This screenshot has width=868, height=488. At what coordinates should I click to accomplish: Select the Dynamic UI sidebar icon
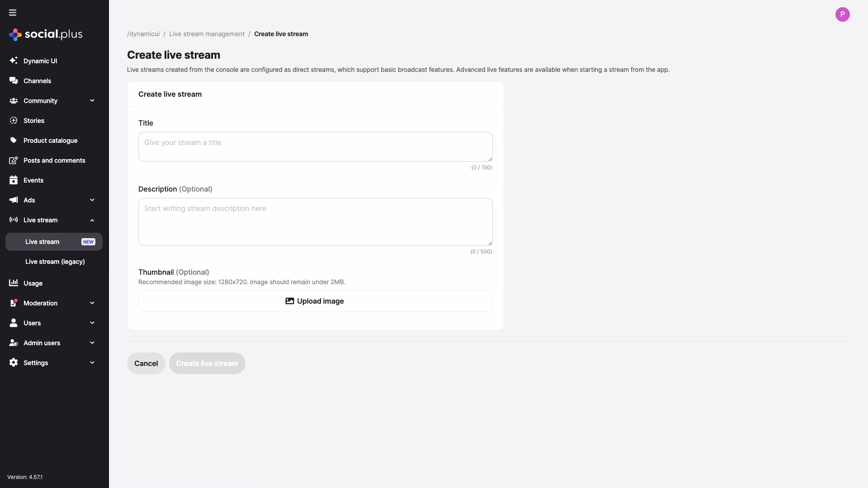point(14,61)
